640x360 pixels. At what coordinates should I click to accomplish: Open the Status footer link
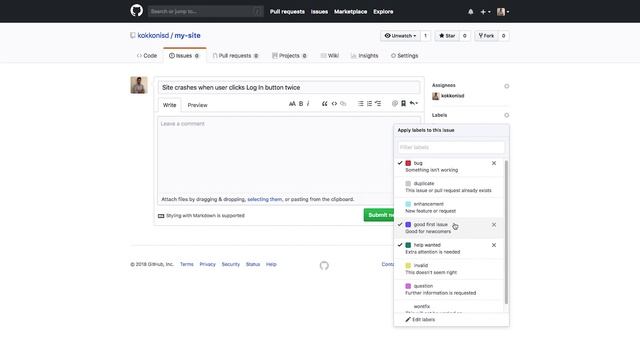253,264
